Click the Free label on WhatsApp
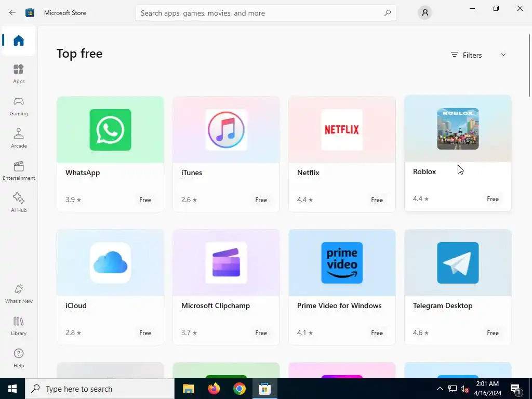Image resolution: width=532 pixels, height=399 pixels. (145, 200)
